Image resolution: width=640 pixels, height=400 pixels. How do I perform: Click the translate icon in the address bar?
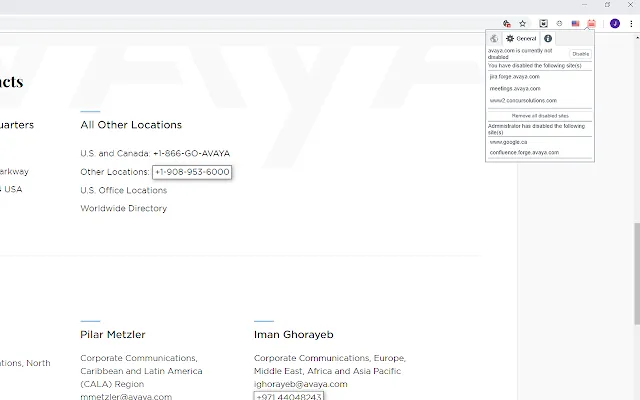coord(507,24)
